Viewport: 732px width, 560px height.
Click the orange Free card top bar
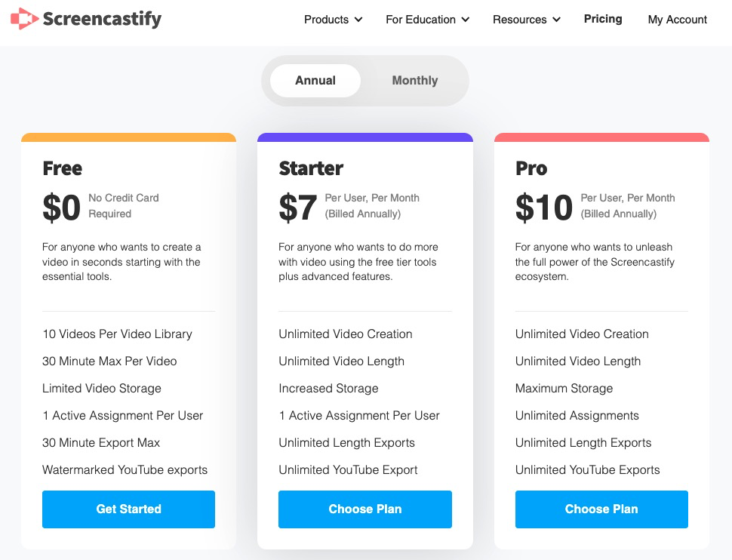(x=128, y=138)
